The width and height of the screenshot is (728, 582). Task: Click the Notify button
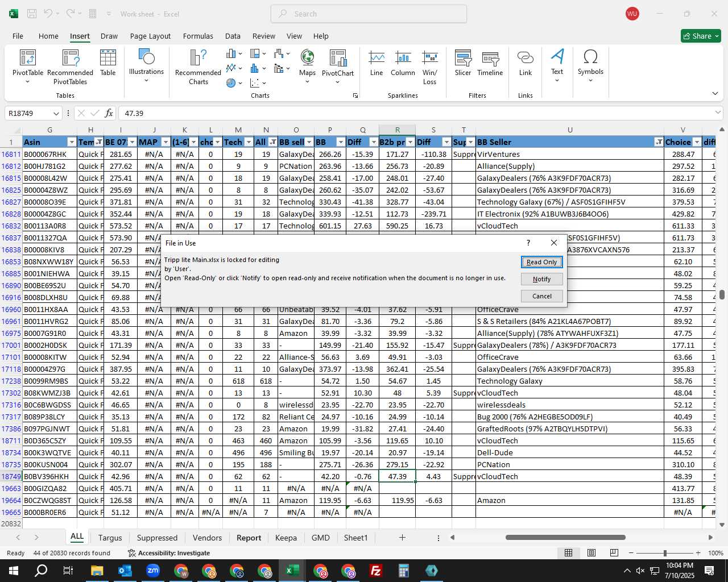(542, 279)
